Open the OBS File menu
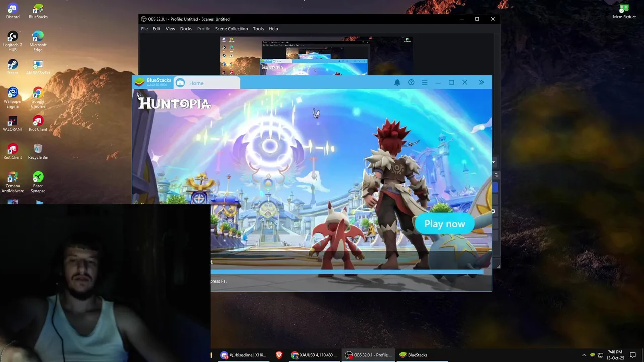The image size is (644, 362). (144, 29)
